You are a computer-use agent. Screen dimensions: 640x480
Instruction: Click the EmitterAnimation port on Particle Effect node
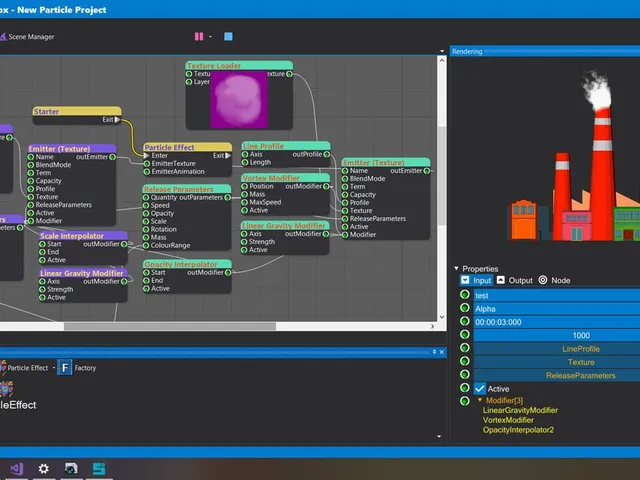click(147, 172)
